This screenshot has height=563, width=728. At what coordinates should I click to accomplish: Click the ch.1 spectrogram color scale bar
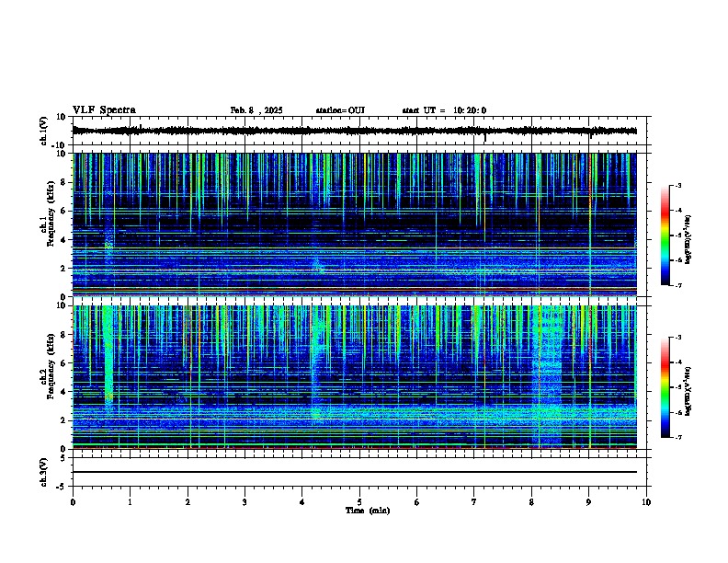[x=665, y=236]
